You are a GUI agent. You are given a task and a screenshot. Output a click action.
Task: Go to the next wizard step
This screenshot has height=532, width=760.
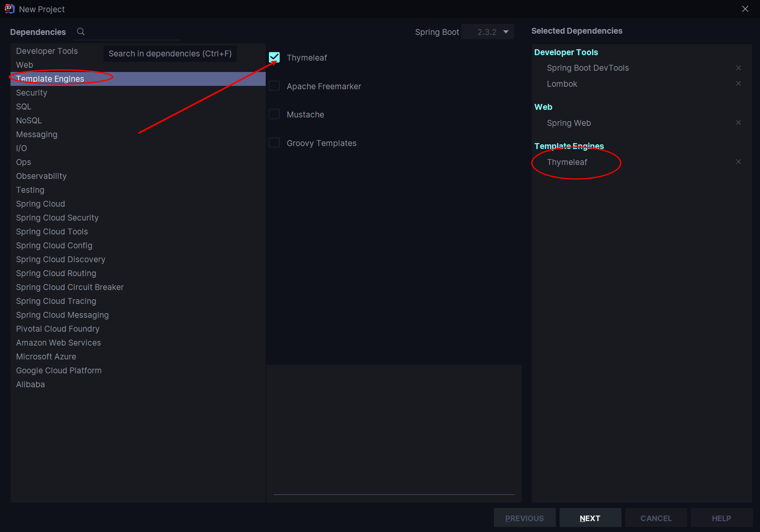[x=590, y=518]
